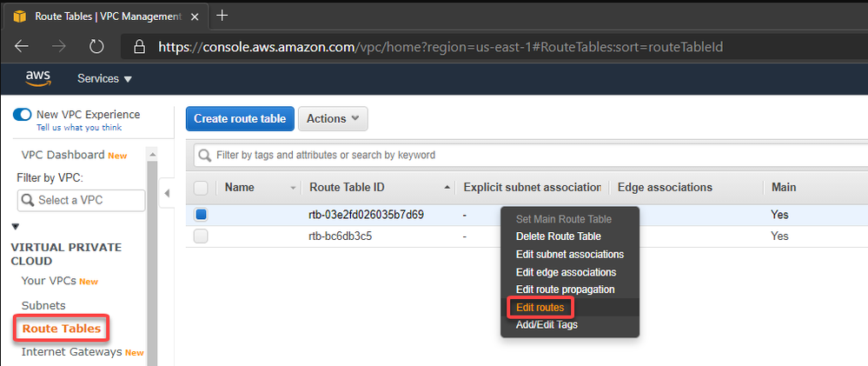Image resolution: width=868 pixels, height=366 pixels.
Task: Choose Edit routes from context menu
Action: [x=540, y=307]
